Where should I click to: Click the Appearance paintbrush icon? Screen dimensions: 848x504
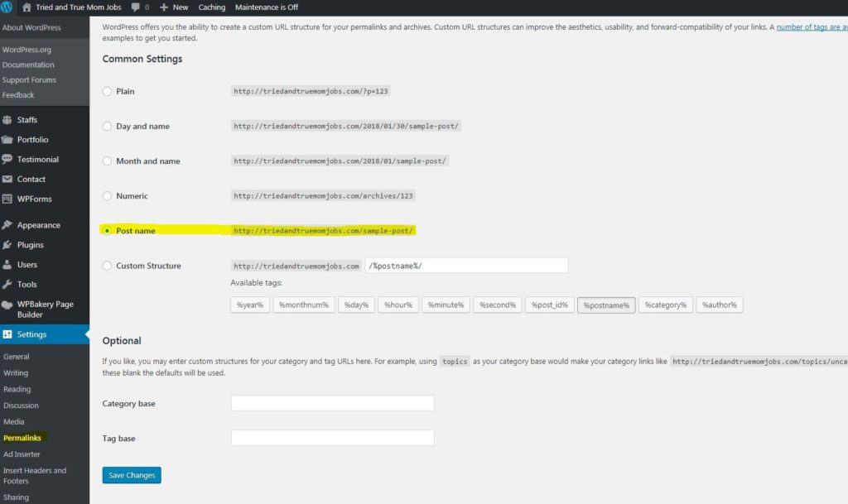coord(7,225)
